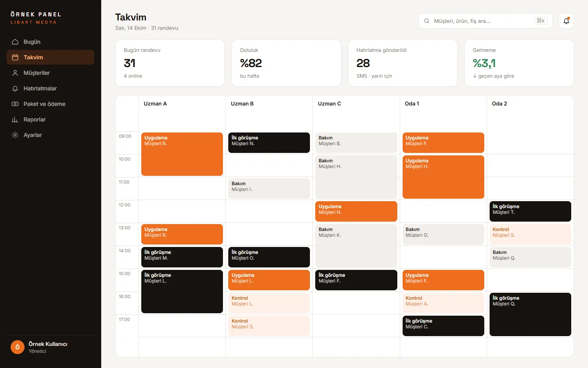Viewport: 588px width, 368px height.
Task: Click the Doluluk value %82
Action: pos(251,63)
